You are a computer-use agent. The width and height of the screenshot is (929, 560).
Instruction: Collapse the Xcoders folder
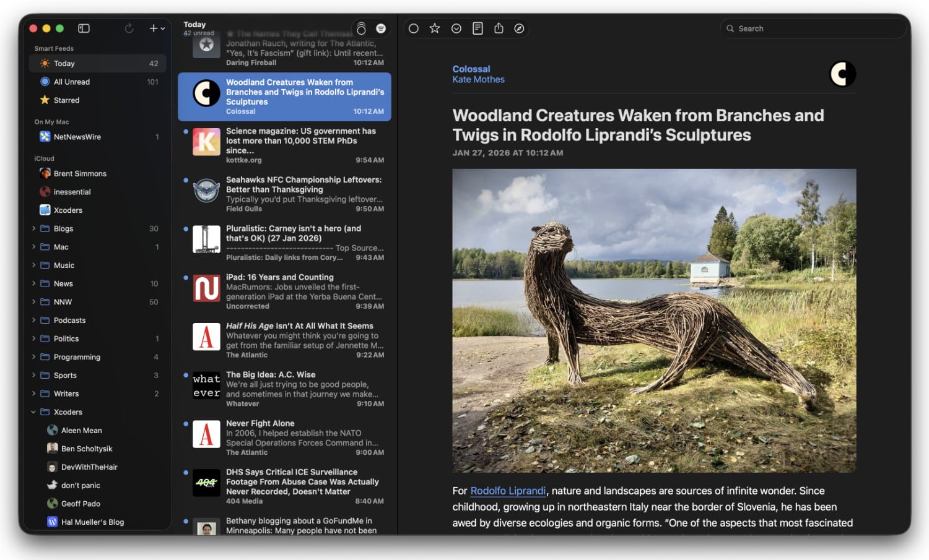(x=33, y=412)
